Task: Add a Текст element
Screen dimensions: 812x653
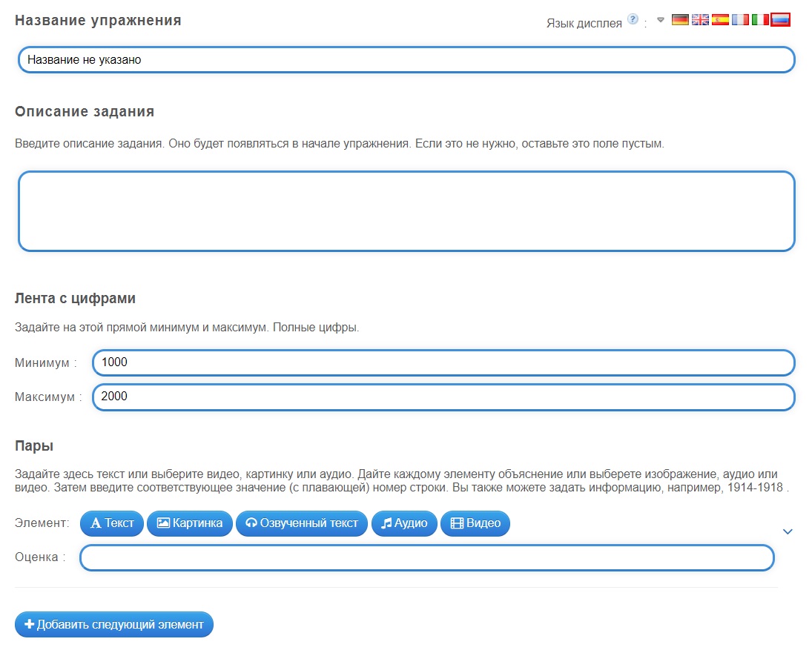Action: [x=112, y=523]
